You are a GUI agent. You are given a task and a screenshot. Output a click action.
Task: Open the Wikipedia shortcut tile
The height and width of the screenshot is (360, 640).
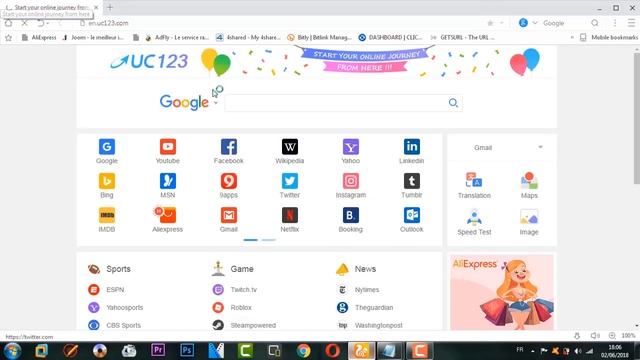click(x=290, y=151)
